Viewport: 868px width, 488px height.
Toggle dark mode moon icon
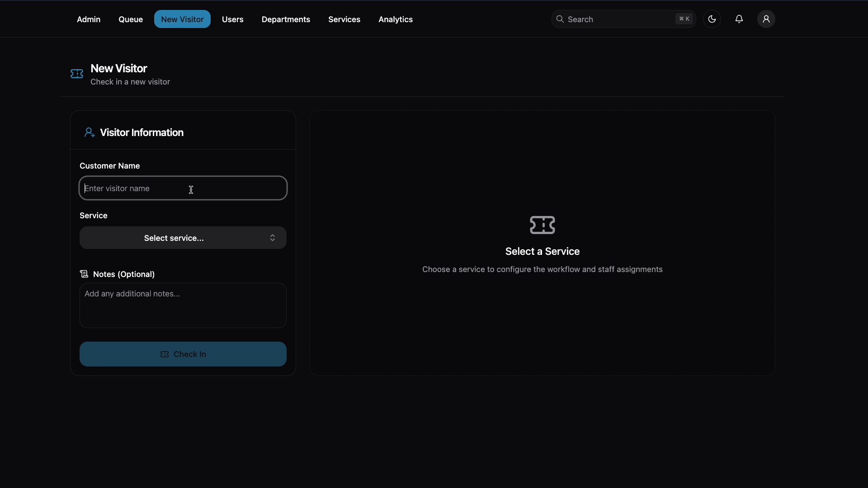pyautogui.click(x=712, y=19)
